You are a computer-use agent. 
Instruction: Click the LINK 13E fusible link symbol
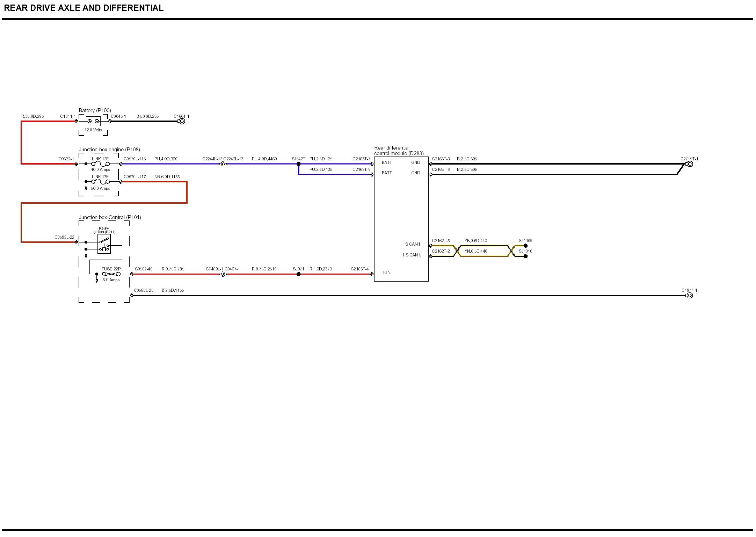click(100, 164)
